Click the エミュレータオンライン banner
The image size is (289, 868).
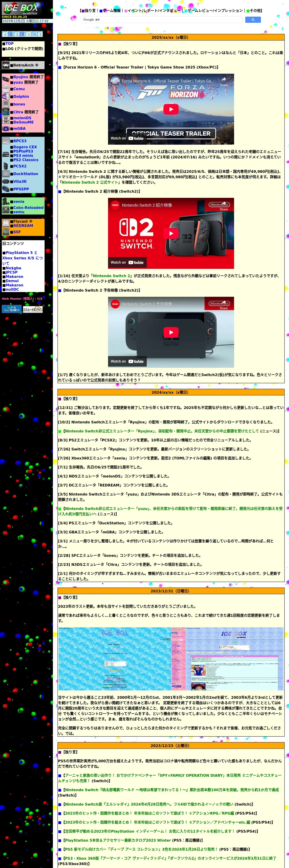coord(33,309)
